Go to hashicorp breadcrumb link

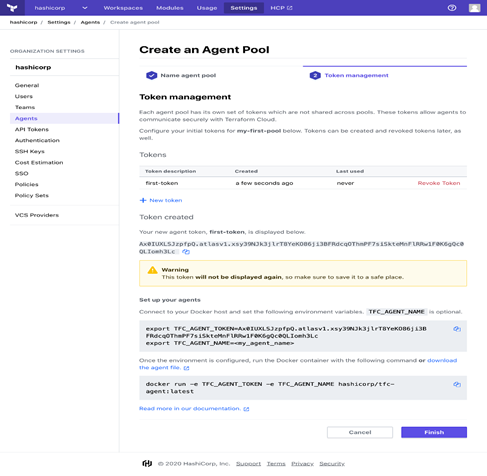23,22
